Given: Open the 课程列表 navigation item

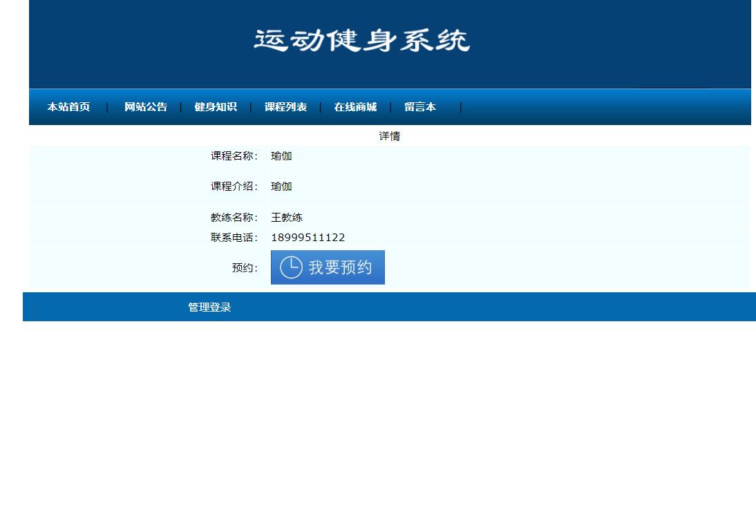Looking at the screenshot, I should [285, 107].
